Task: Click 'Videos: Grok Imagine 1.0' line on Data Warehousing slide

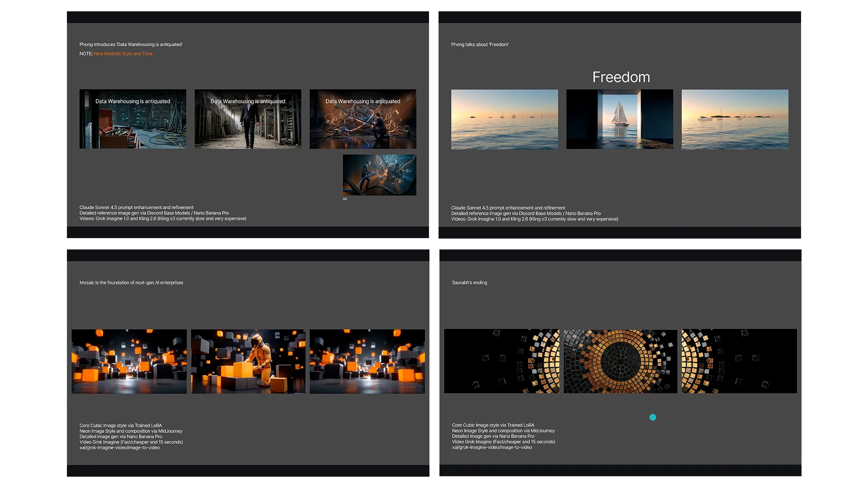Action: tap(163, 219)
